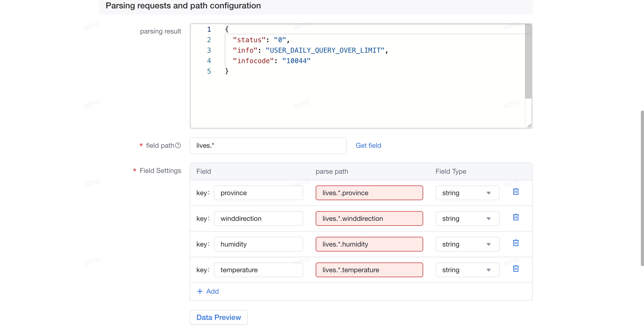This screenshot has height=328, width=644.
Task: Edit the humidity key name input
Action: 258,244
